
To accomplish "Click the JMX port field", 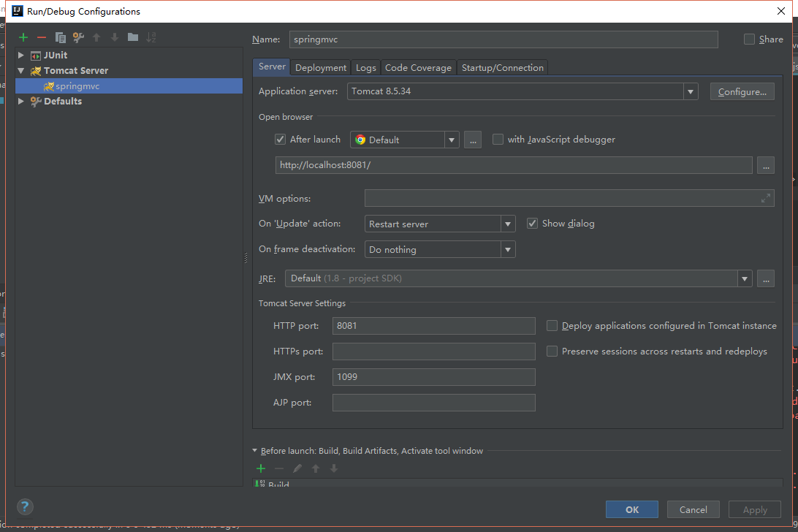I will click(433, 377).
